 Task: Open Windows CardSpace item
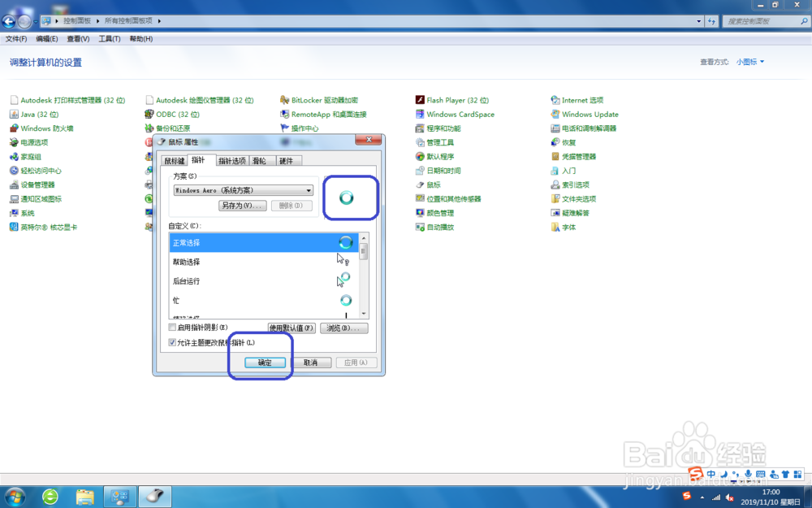point(456,114)
